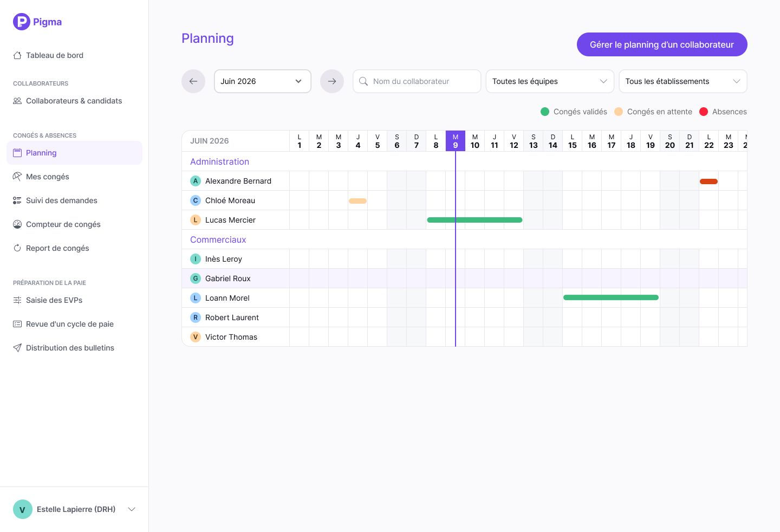The image size is (780, 532).
Task: Expand the Estelle Lapierre user menu chevron
Action: (x=132, y=509)
